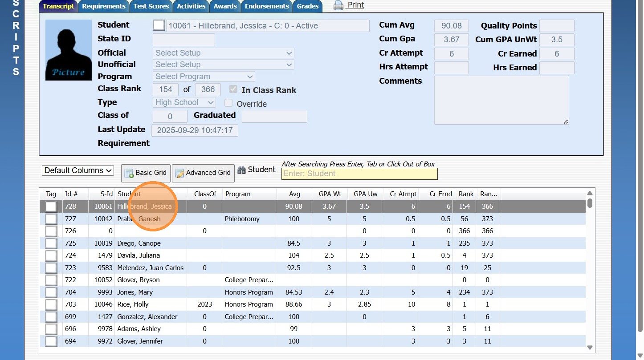
Task: Tag the Prabu, Ganesh row checkbox
Action: pyautogui.click(x=51, y=219)
